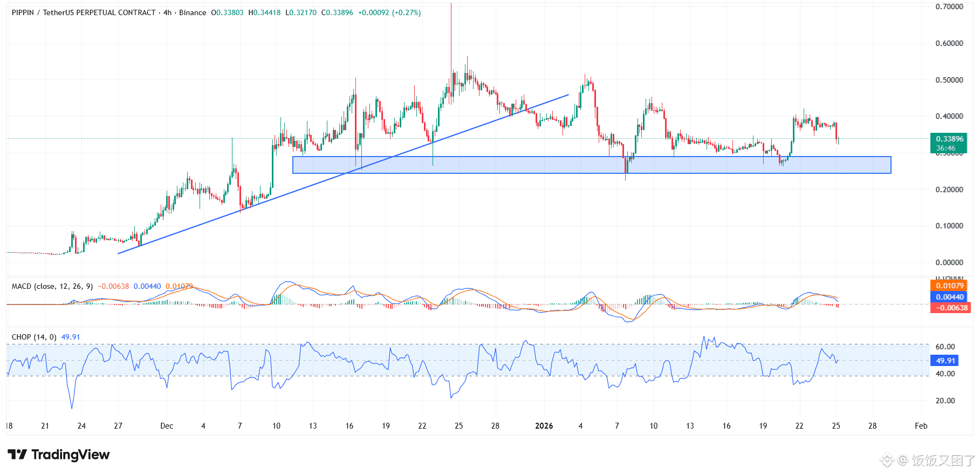The image size is (980, 474).
Task: Select the 0.00000 price axis label
Action: click(949, 262)
